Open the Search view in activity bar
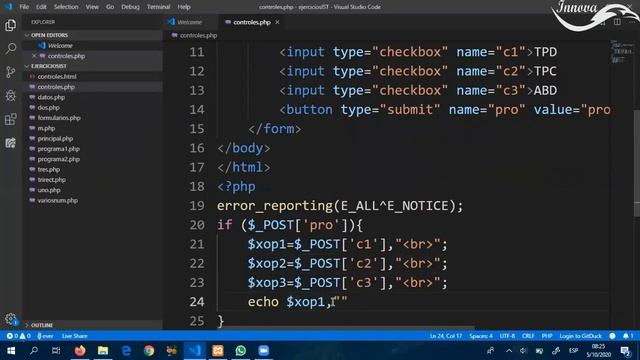The image size is (640, 360). coord(11,49)
